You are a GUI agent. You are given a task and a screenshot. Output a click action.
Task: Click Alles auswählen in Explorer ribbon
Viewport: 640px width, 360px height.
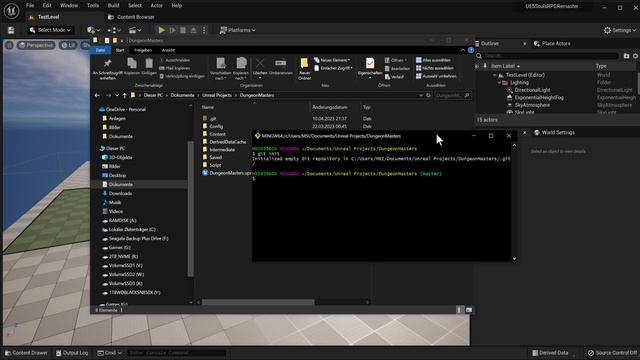433,60
